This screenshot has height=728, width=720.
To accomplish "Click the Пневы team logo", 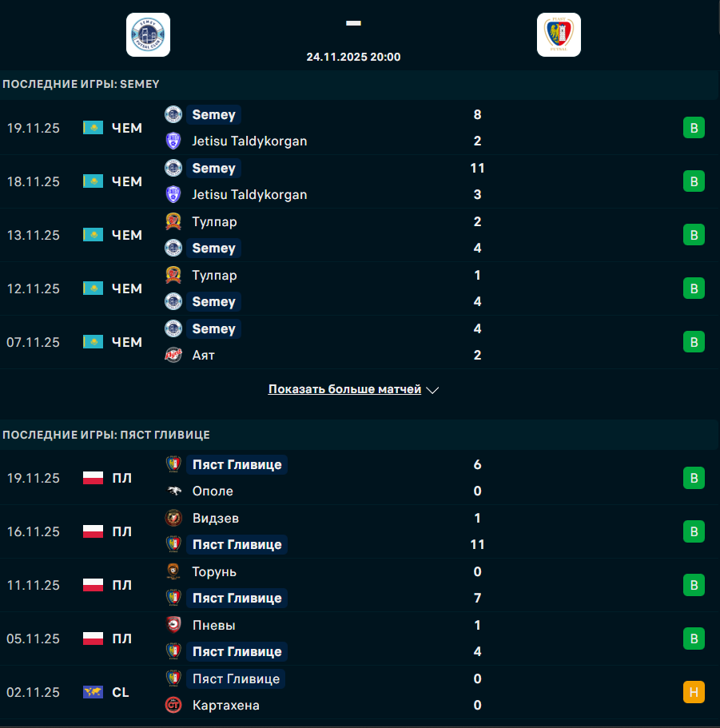I will coord(173,625).
